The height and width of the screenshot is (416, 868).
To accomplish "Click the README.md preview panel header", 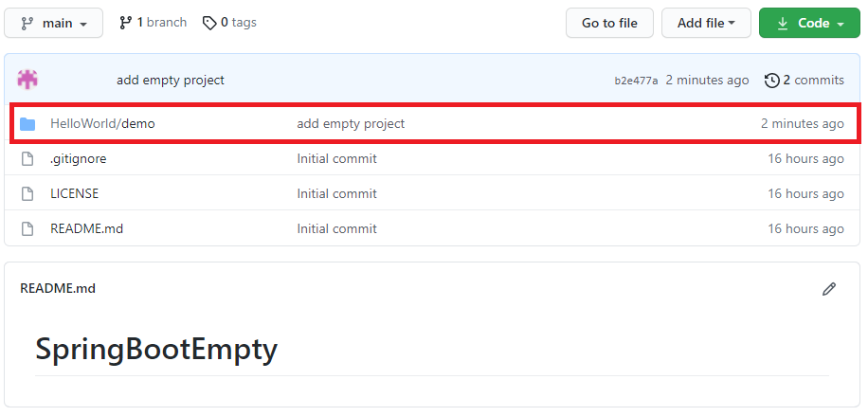I will [x=58, y=289].
